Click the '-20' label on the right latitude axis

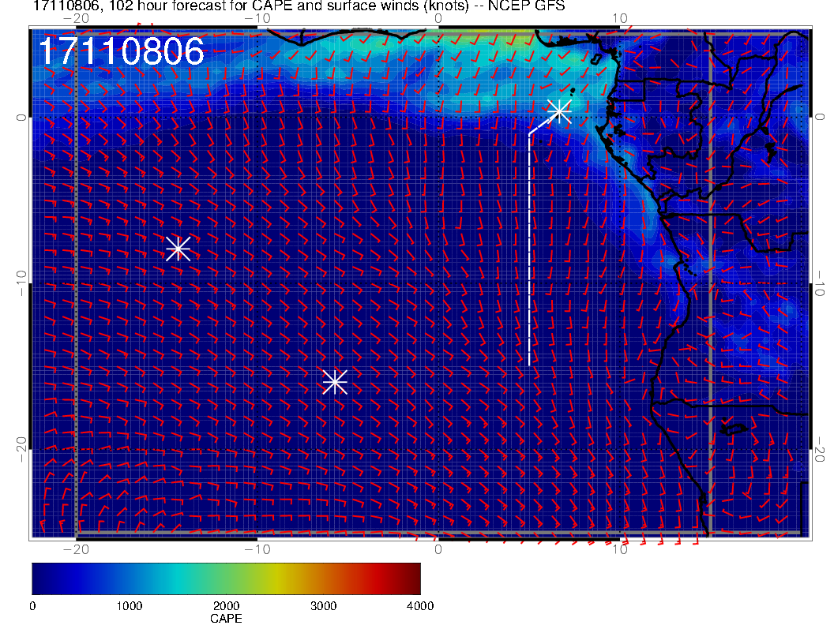(820, 450)
